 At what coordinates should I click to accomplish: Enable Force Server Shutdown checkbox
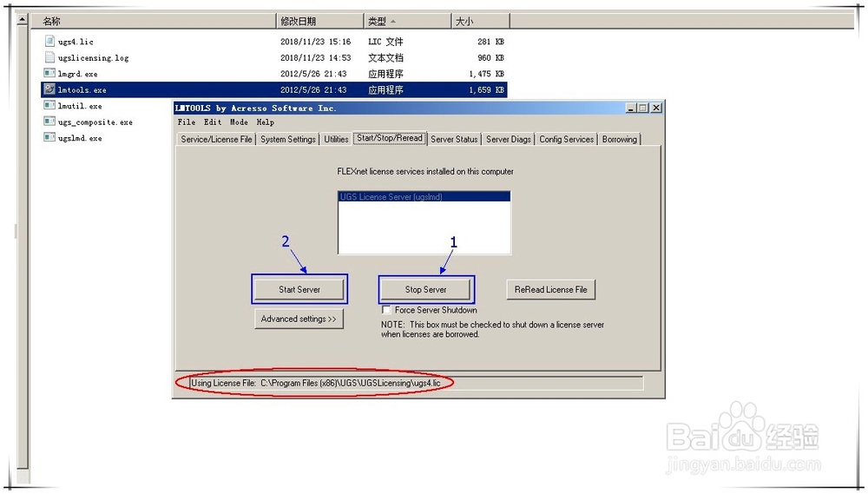coord(386,310)
